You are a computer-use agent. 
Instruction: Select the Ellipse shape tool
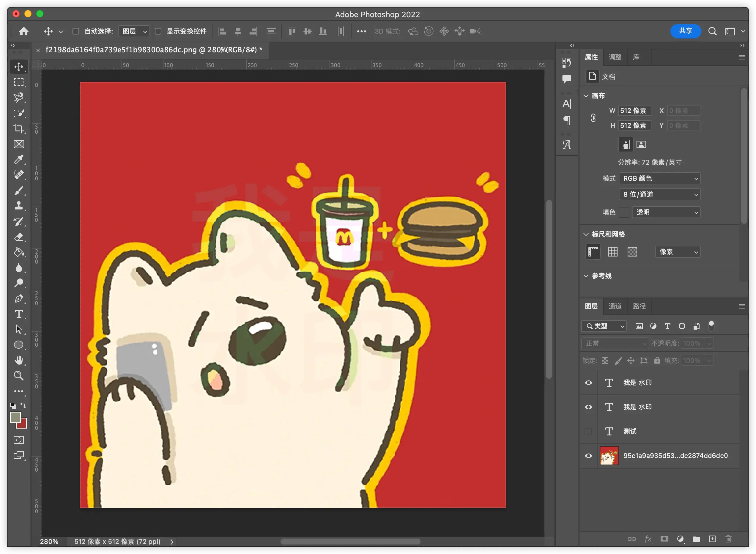[x=19, y=345]
